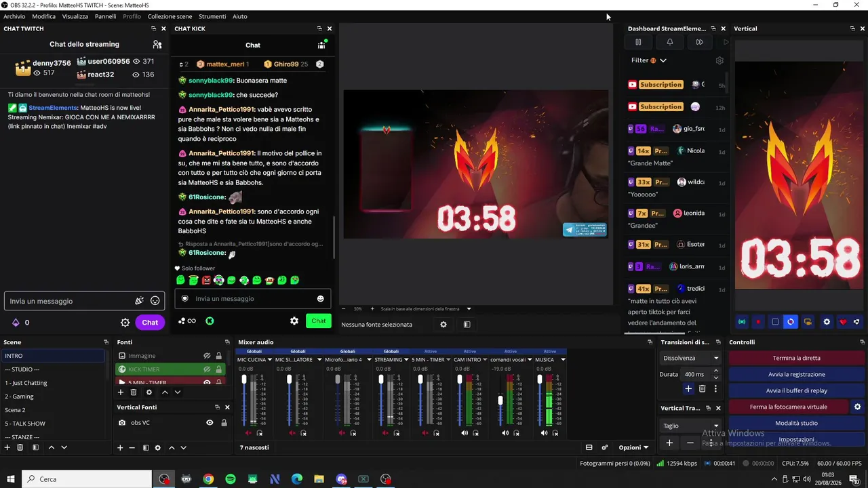Pause the StreamElements activity feed

tap(638, 42)
